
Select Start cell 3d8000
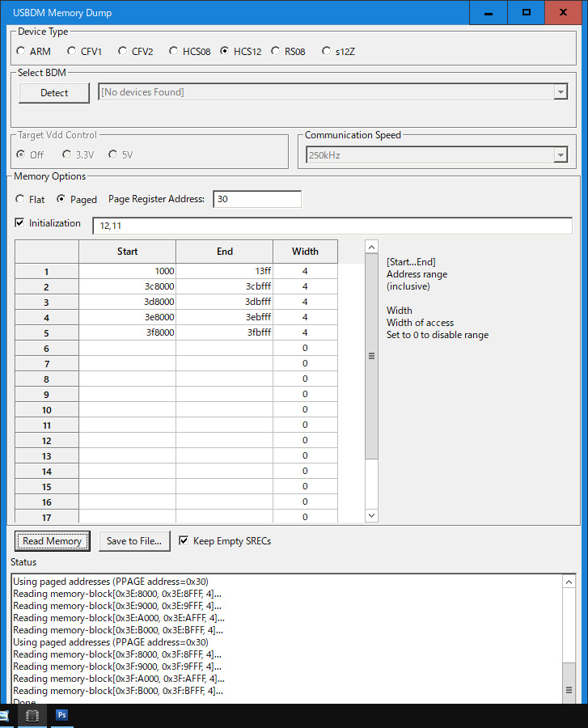[127, 302]
